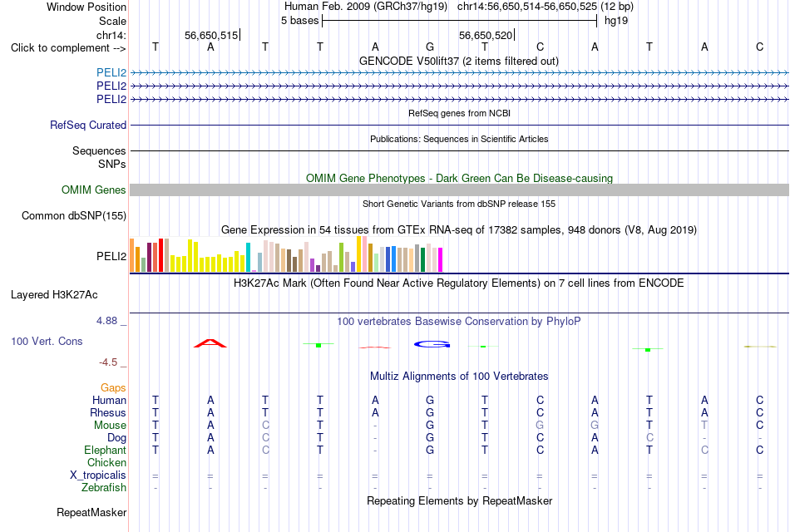The height and width of the screenshot is (532, 790).
Task: Click the Gaps label in Multiz track
Action: pos(113,387)
